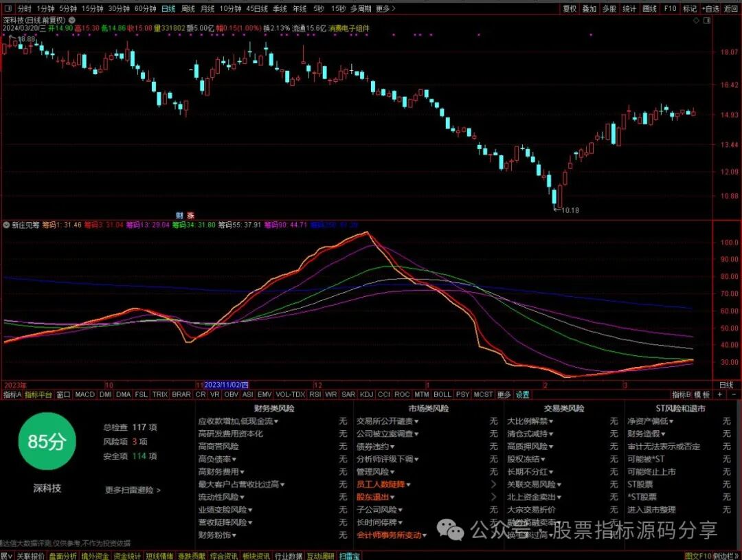Image resolution: width=742 pixels, height=560 pixels.
Task: Open 更多扫雷避险 link
Action: (x=133, y=490)
